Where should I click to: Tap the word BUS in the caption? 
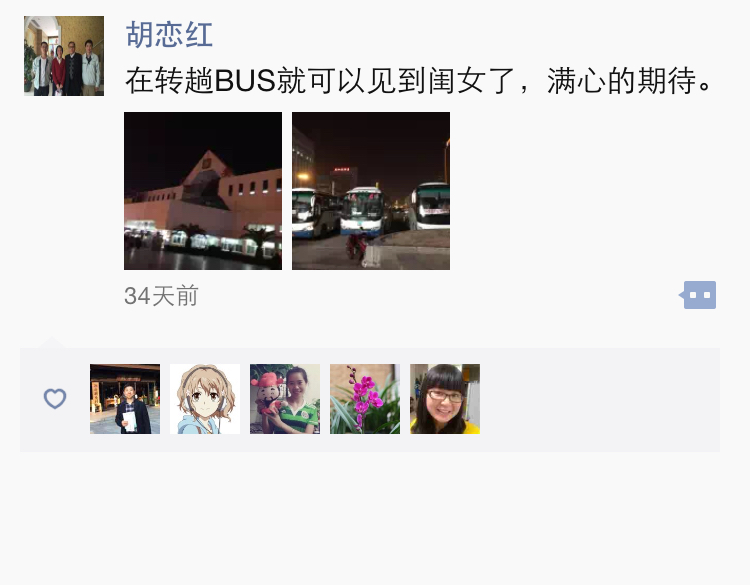pyautogui.click(x=245, y=80)
